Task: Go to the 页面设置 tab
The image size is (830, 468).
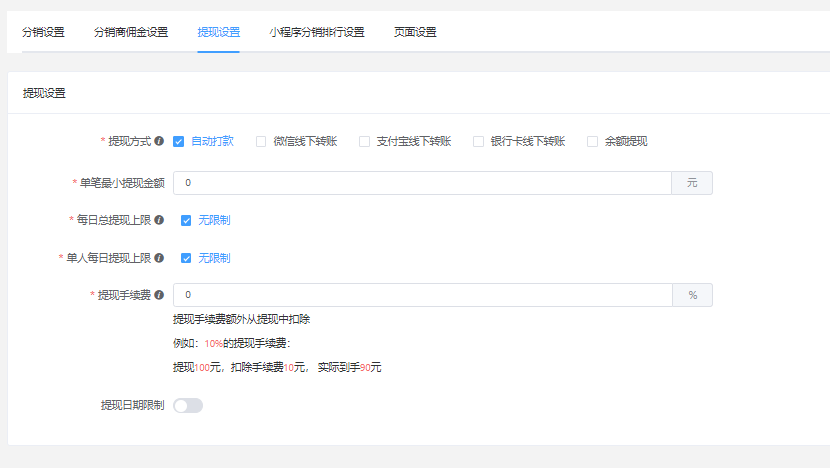Action: coord(415,32)
